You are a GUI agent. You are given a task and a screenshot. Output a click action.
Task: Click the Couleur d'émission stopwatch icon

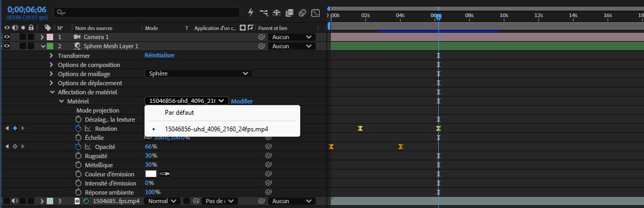tap(78, 174)
